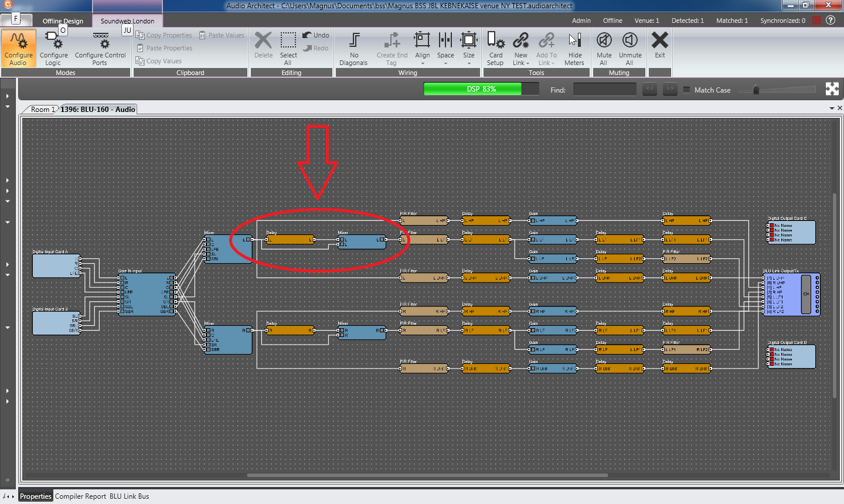Undo the last action

[x=316, y=35]
